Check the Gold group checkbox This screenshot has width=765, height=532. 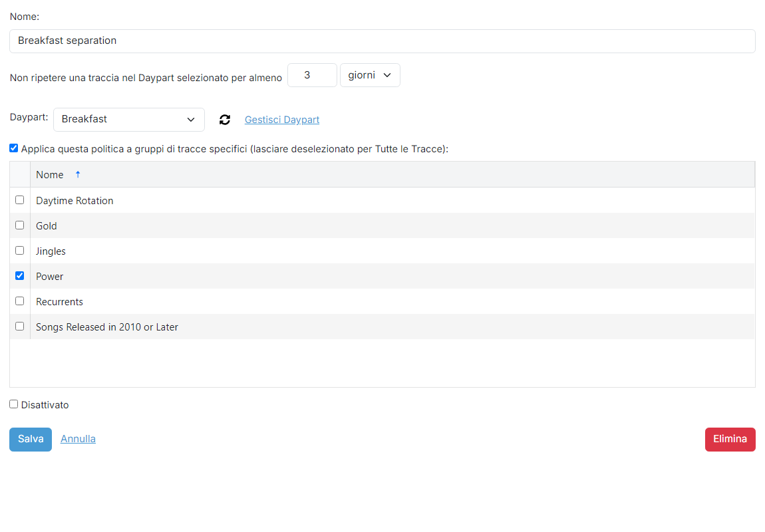point(19,225)
